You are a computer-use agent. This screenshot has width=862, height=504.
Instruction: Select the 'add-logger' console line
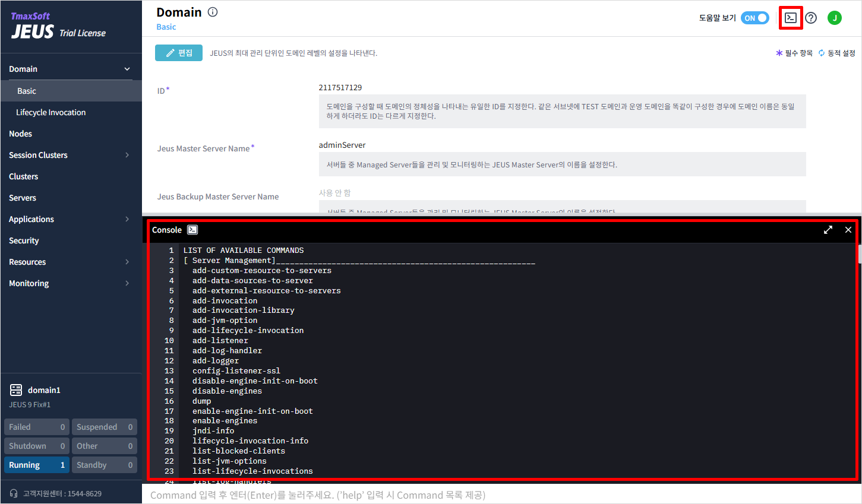click(216, 361)
